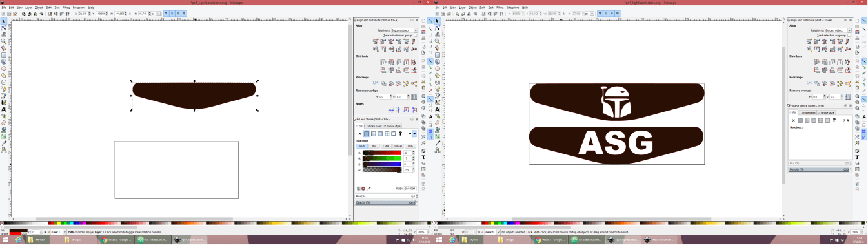
Task: Select the Dropper tool in left window toolbox
Action: tap(4, 144)
